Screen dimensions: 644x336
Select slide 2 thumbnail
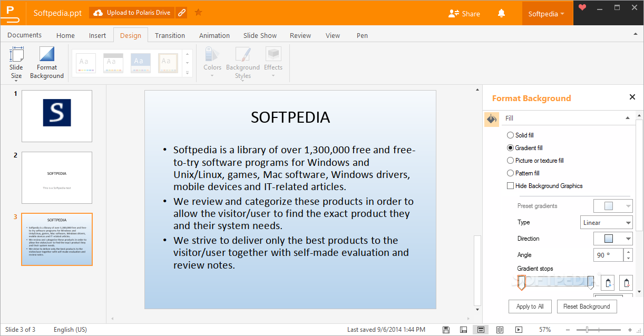[57, 177]
